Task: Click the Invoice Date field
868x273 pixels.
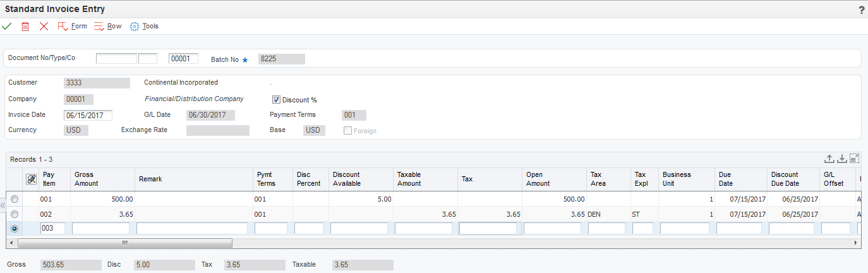Action: point(88,115)
